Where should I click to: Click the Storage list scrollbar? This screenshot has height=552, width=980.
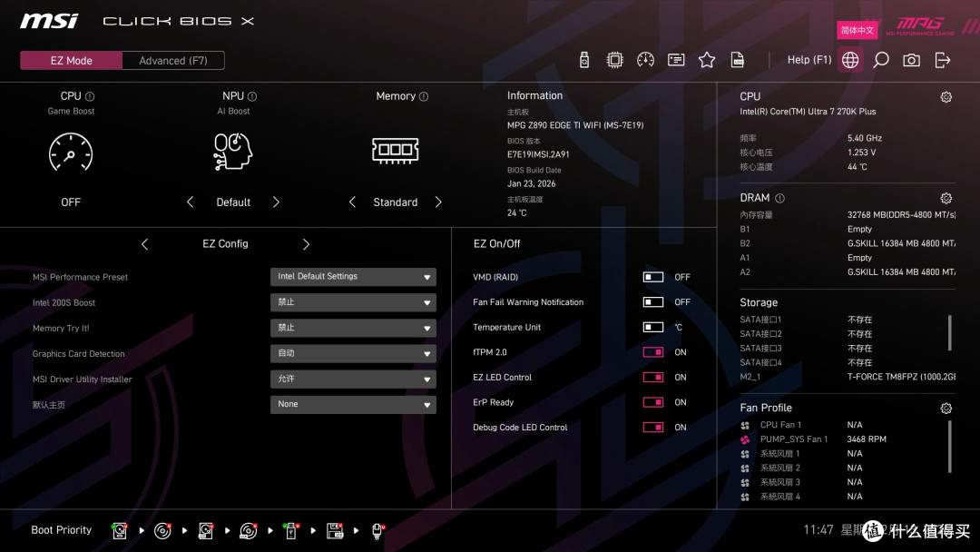[x=950, y=332]
